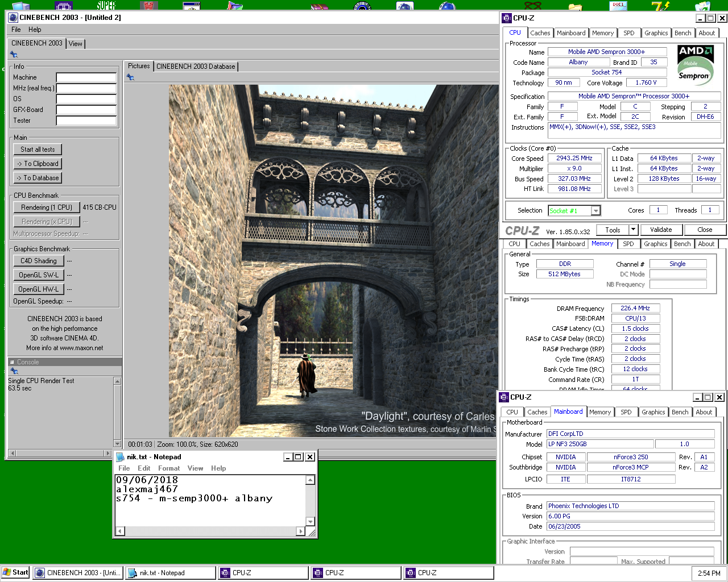The width and height of the screenshot is (728, 582).
Task: Start the OpenGL HW-L test
Action: pos(39,289)
